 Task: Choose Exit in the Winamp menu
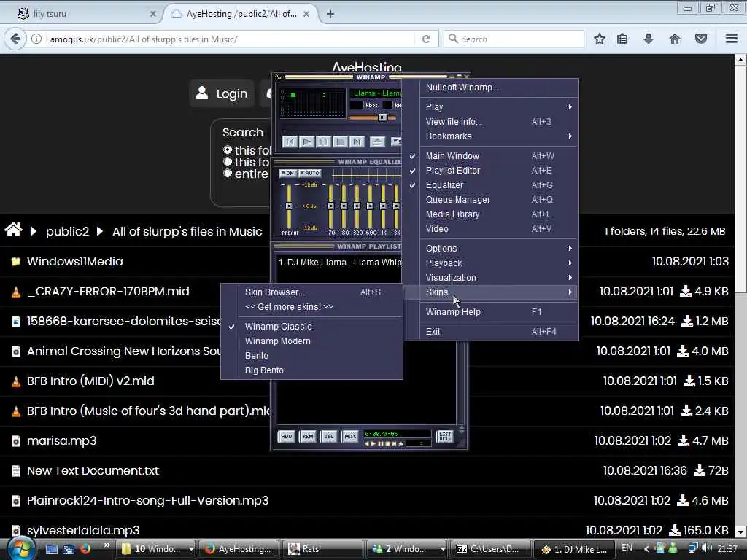[x=491, y=332]
